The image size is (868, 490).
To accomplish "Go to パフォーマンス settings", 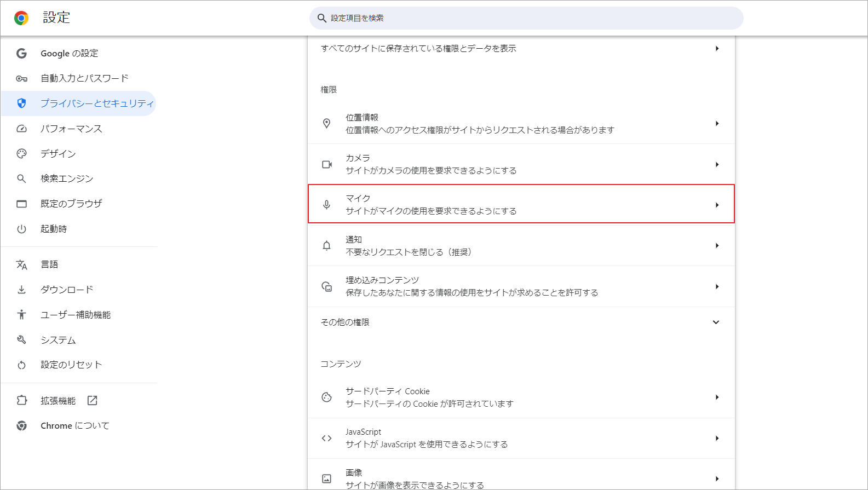I will point(71,129).
